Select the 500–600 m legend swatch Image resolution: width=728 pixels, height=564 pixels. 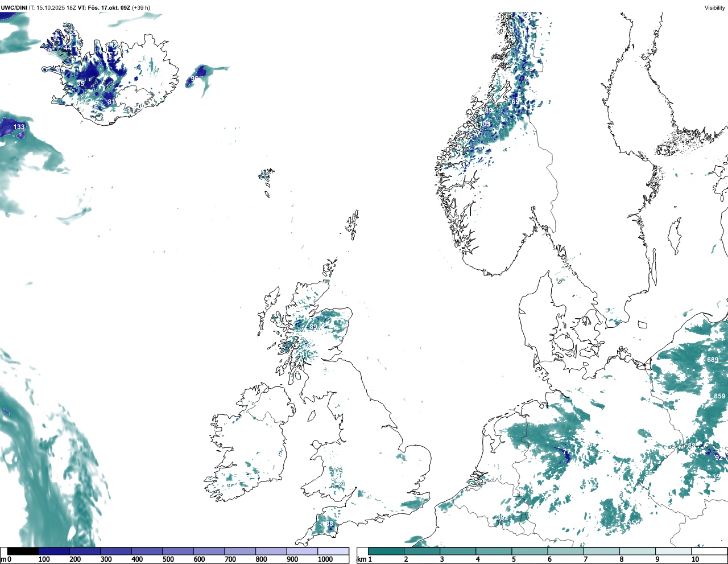click(178, 551)
